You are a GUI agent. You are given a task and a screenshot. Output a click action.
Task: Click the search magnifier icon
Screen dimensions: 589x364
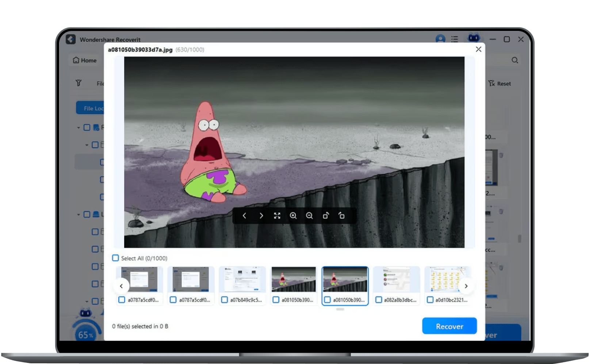(515, 60)
